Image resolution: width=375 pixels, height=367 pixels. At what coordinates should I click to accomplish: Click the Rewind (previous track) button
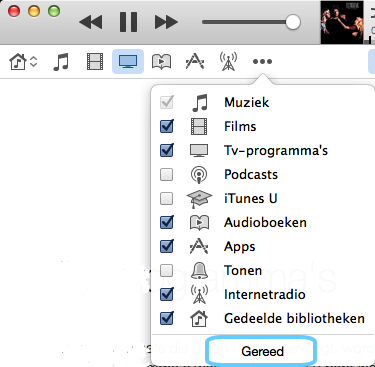coord(91,22)
